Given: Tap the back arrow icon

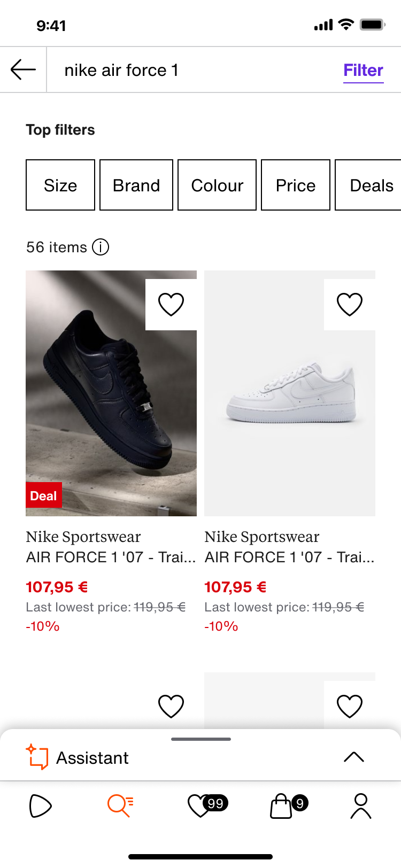Looking at the screenshot, I should tap(23, 69).
